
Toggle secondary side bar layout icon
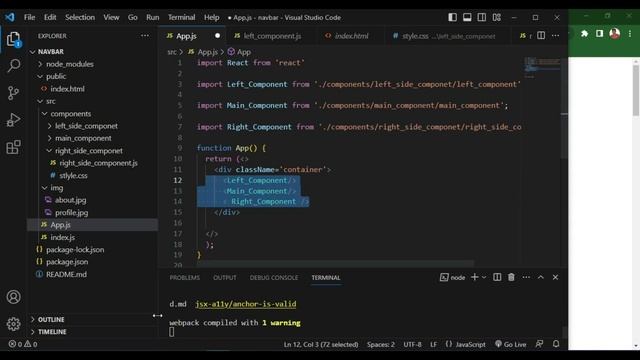pyautogui.click(x=482, y=17)
